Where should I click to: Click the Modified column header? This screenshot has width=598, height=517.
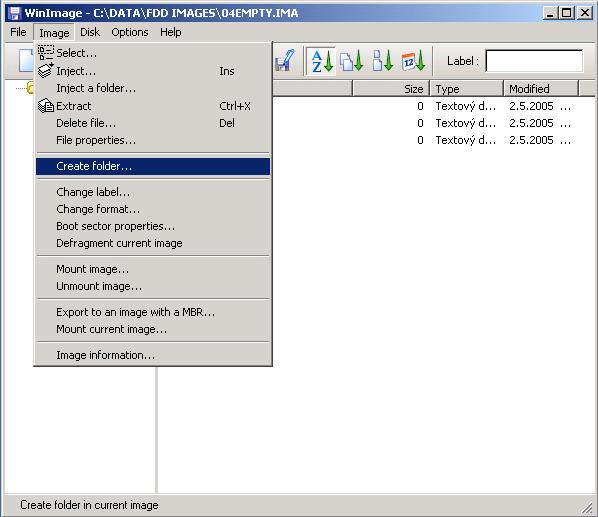tap(541, 89)
